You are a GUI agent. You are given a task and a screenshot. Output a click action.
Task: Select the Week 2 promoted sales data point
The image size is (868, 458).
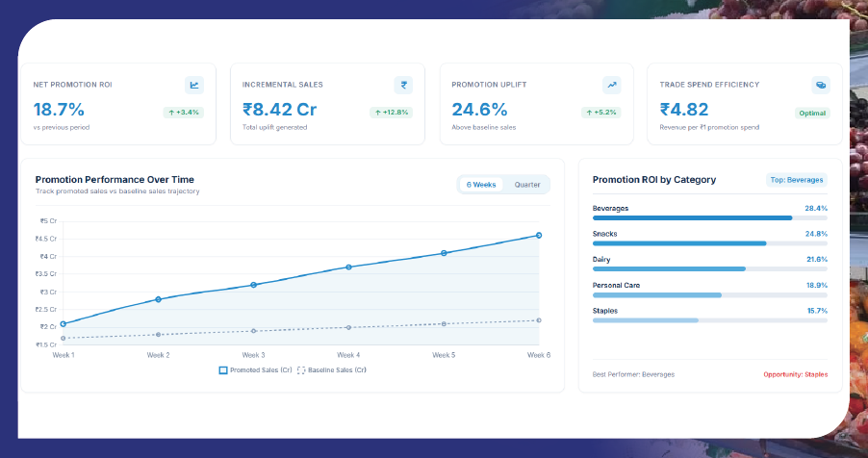click(159, 299)
